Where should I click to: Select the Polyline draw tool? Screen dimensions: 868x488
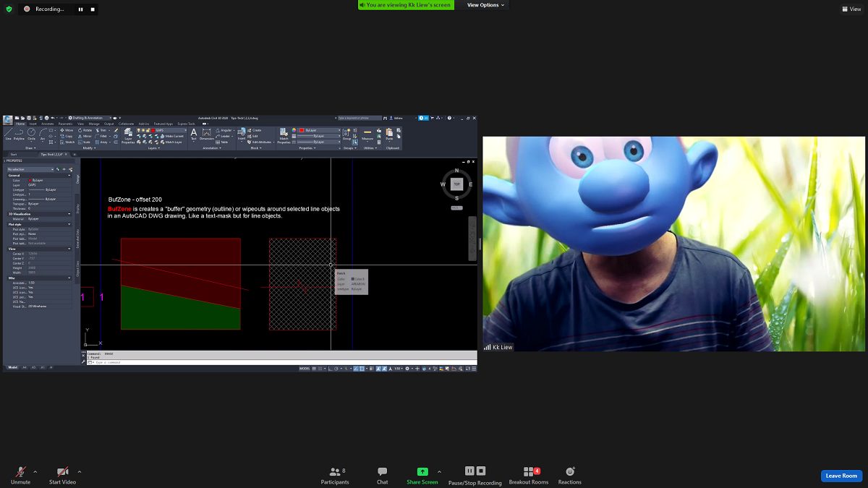point(19,134)
